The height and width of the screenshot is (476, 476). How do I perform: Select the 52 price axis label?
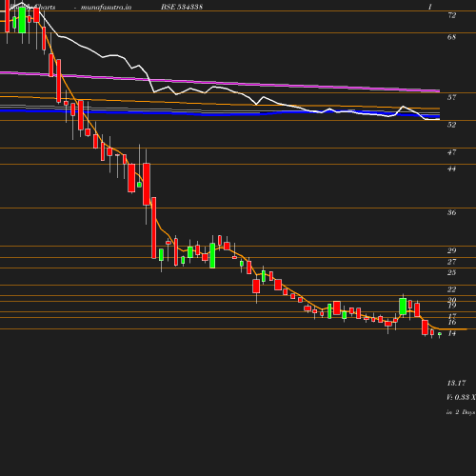click(x=451, y=125)
